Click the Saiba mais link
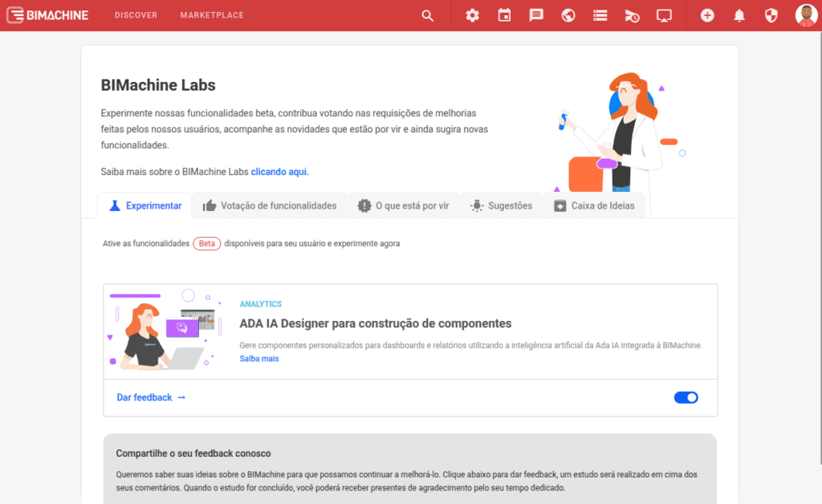 coord(259,359)
